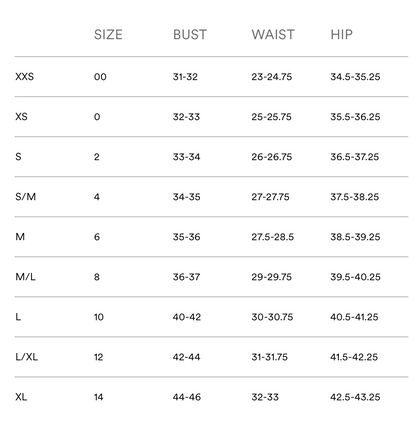Select the XXS row label

[25, 77]
